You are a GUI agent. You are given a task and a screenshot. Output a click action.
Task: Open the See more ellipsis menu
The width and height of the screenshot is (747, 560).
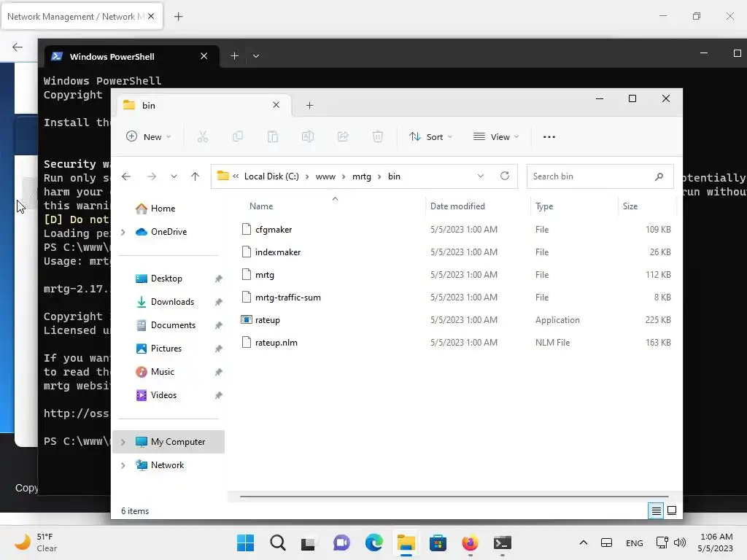549,136
